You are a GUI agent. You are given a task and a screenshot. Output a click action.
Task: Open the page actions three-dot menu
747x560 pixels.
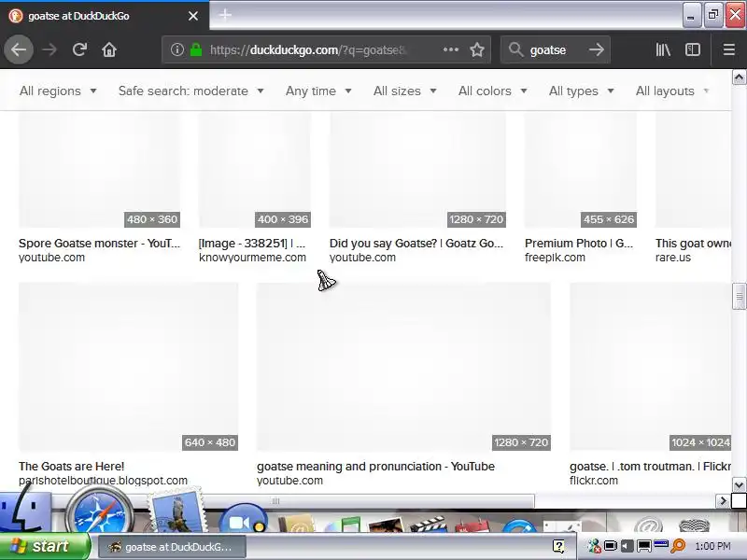pyautogui.click(x=451, y=49)
